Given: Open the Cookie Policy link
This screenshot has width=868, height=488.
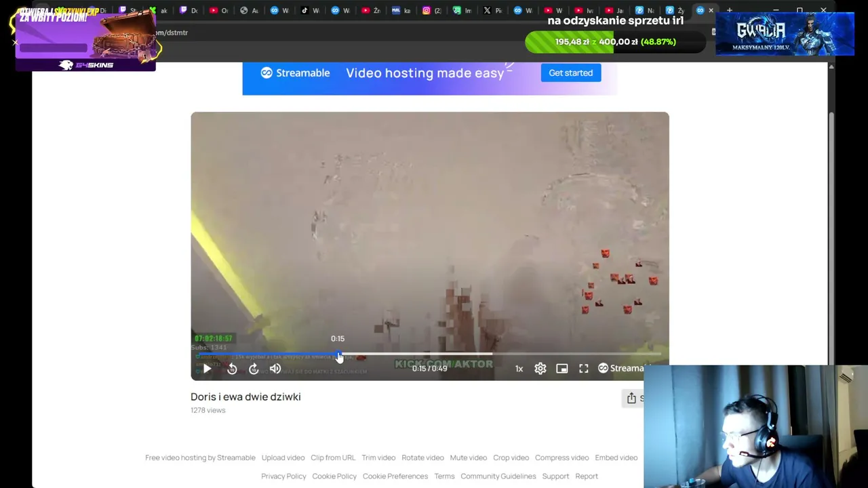Looking at the screenshot, I should click(x=334, y=476).
